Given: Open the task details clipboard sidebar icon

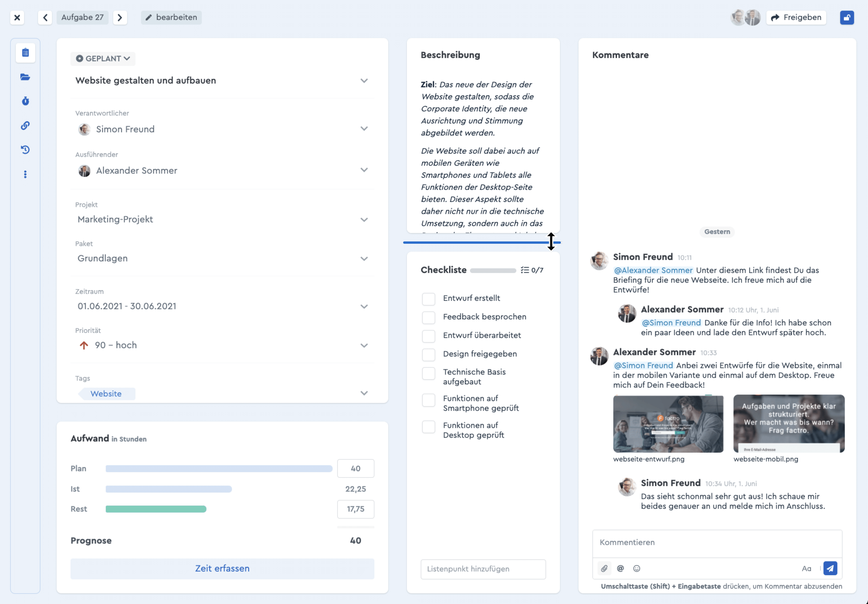Looking at the screenshot, I should (25, 52).
